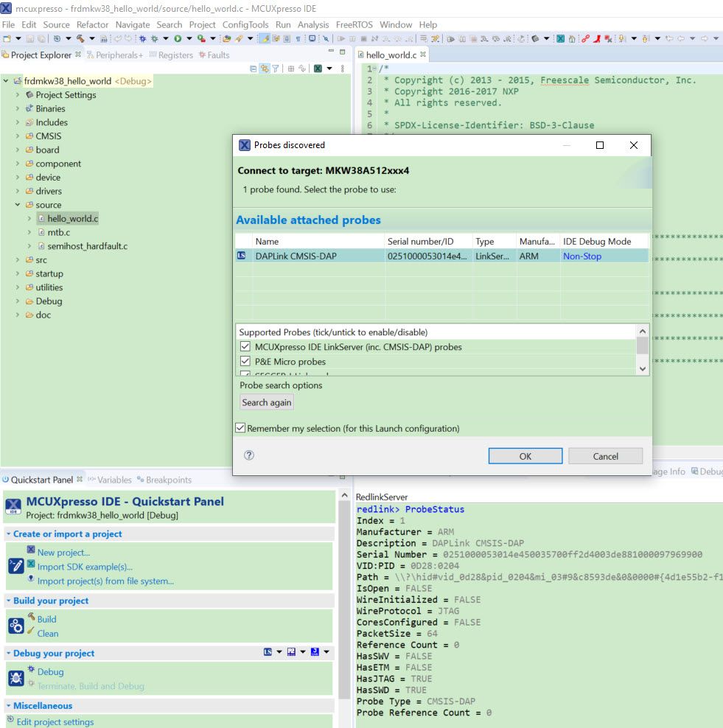This screenshot has width=723, height=728.
Task: Click the Search again button
Action: pyautogui.click(x=267, y=402)
